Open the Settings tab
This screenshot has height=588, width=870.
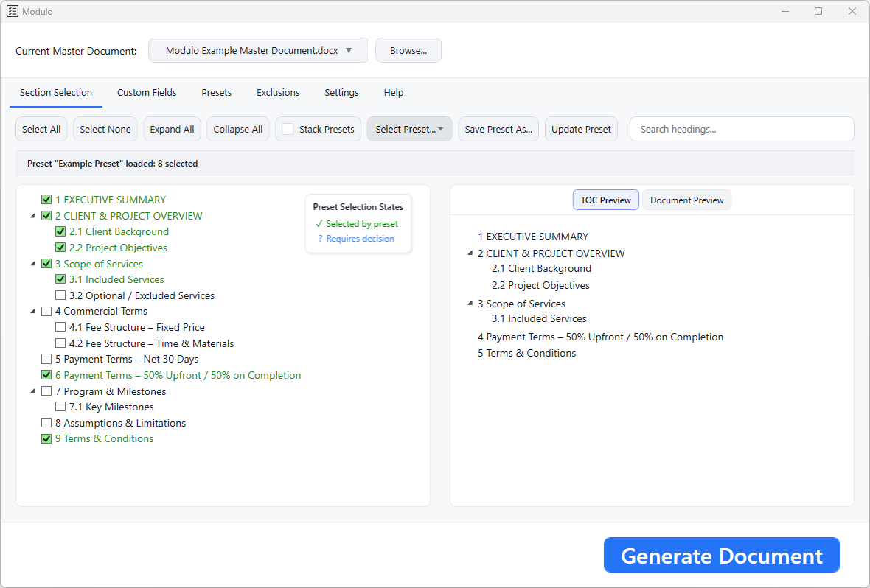coord(341,93)
